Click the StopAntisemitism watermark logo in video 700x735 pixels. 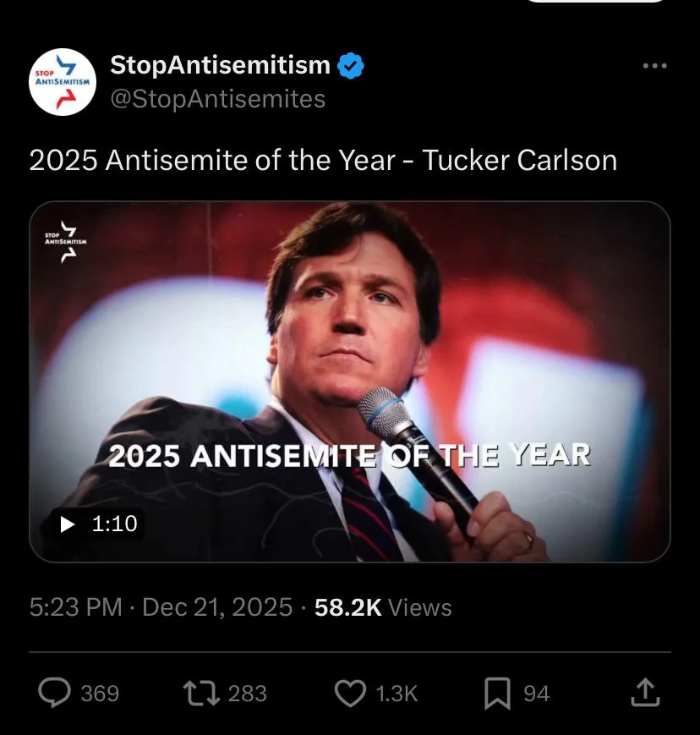coord(65,243)
